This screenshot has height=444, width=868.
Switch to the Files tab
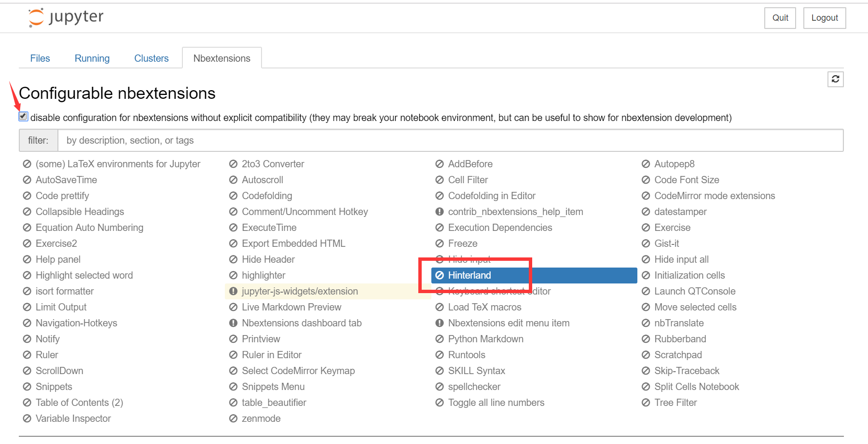coord(40,58)
